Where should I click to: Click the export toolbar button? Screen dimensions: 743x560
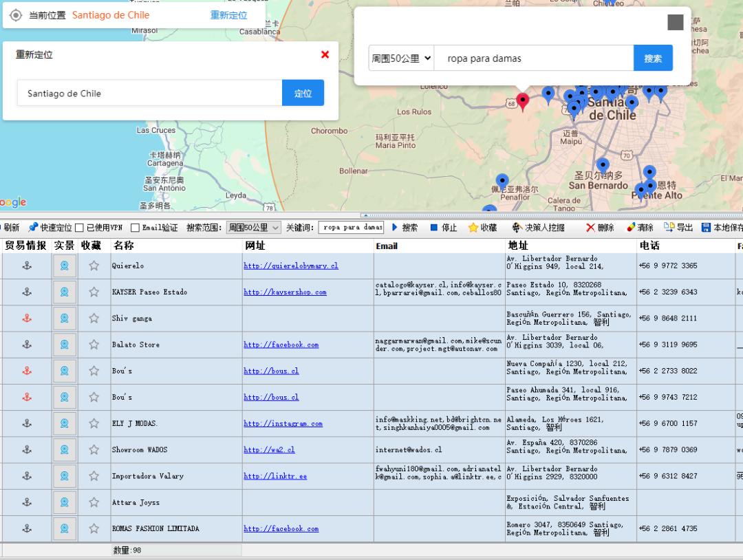point(678,228)
